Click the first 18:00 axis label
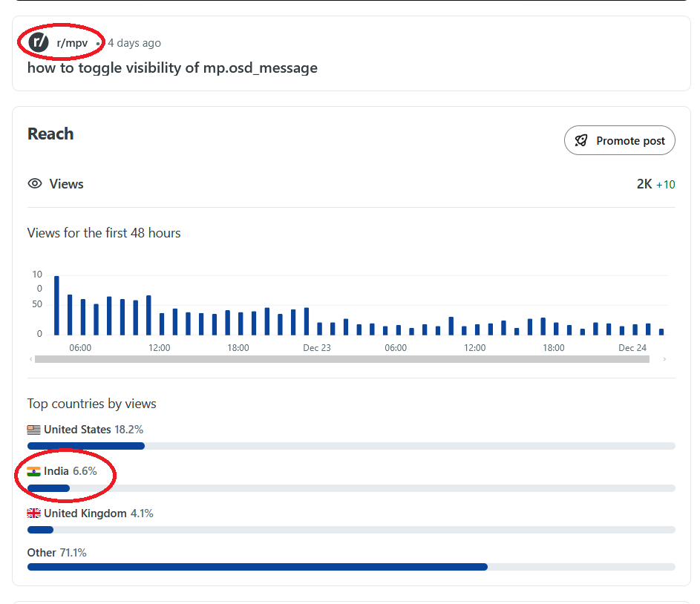Image resolution: width=700 pixels, height=604 pixels. [x=238, y=347]
